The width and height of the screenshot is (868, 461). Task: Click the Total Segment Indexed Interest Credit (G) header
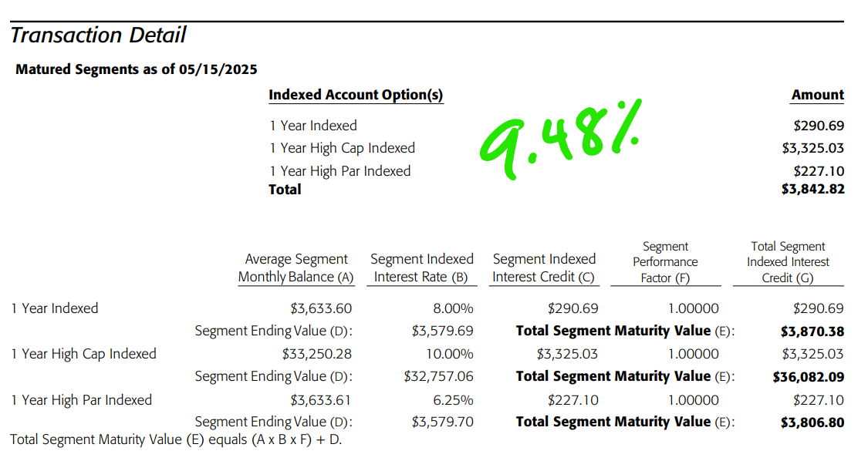(x=788, y=262)
